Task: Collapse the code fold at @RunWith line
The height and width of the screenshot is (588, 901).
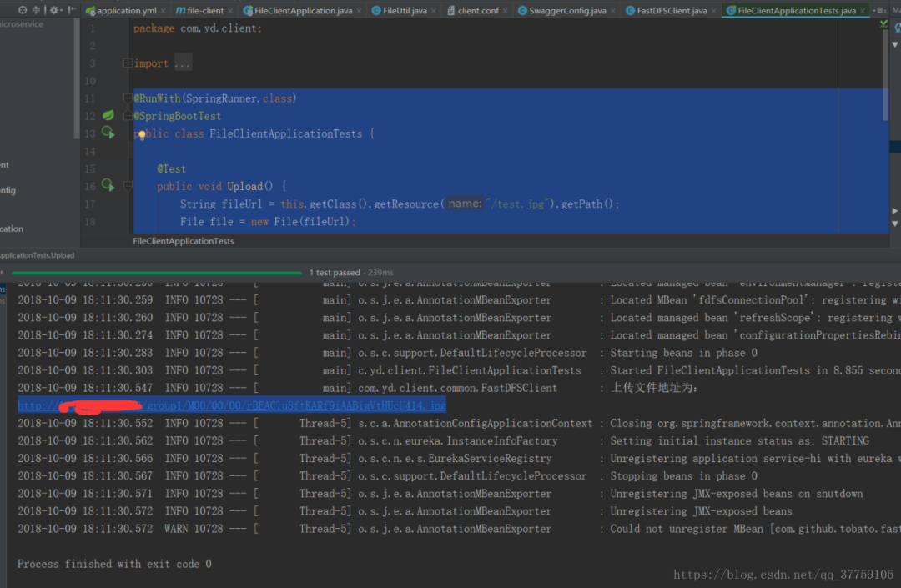Action: tap(128, 98)
